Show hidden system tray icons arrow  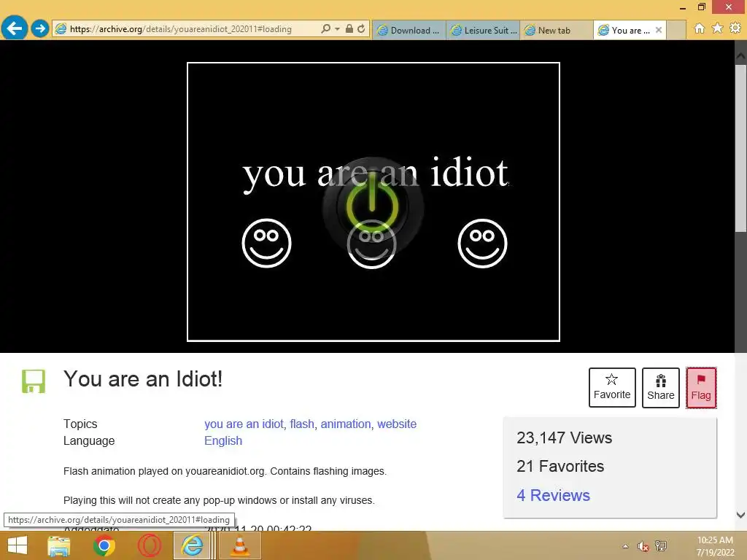625,546
